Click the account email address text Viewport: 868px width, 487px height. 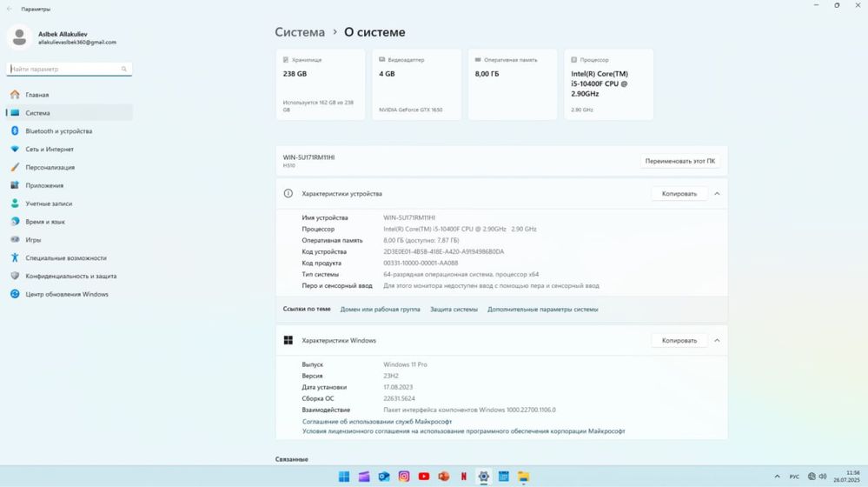(77, 43)
